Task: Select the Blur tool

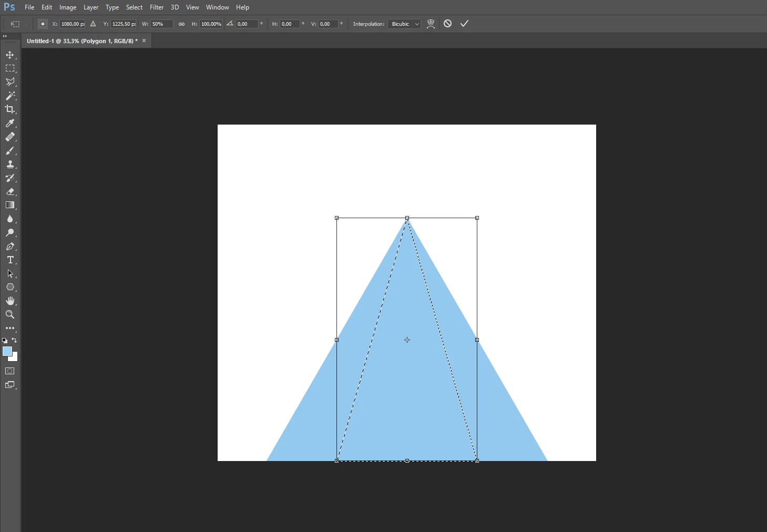Action: tap(10, 219)
